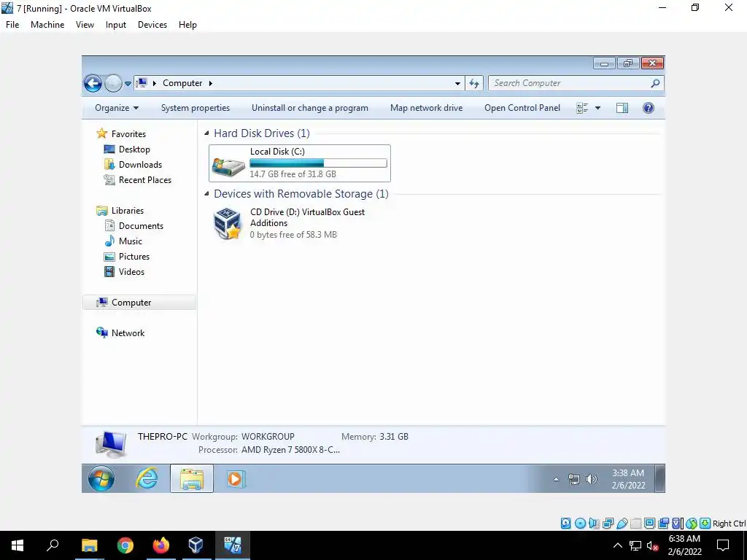Screen dimensions: 747x560
Task: Select the Local Disk (C:) drive icon
Action: tap(228, 166)
